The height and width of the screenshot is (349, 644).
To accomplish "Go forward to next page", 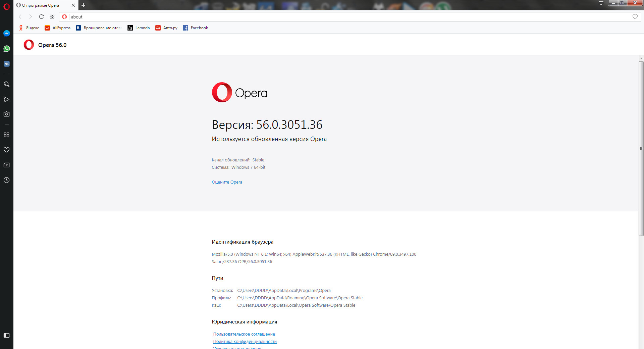I will (x=31, y=17).
